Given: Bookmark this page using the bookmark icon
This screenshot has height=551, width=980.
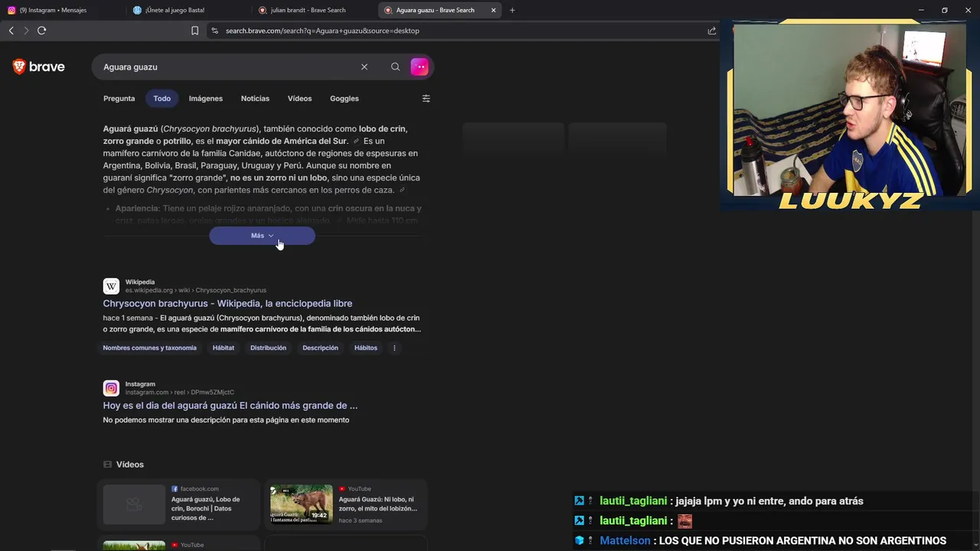Looking at the screenshot, I should (194, 31).
